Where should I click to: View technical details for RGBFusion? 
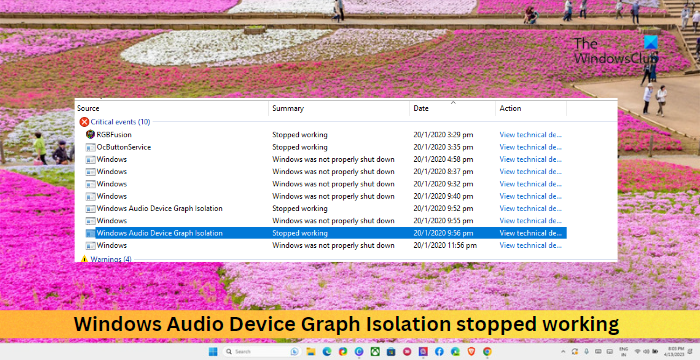[x=530, y=134]
